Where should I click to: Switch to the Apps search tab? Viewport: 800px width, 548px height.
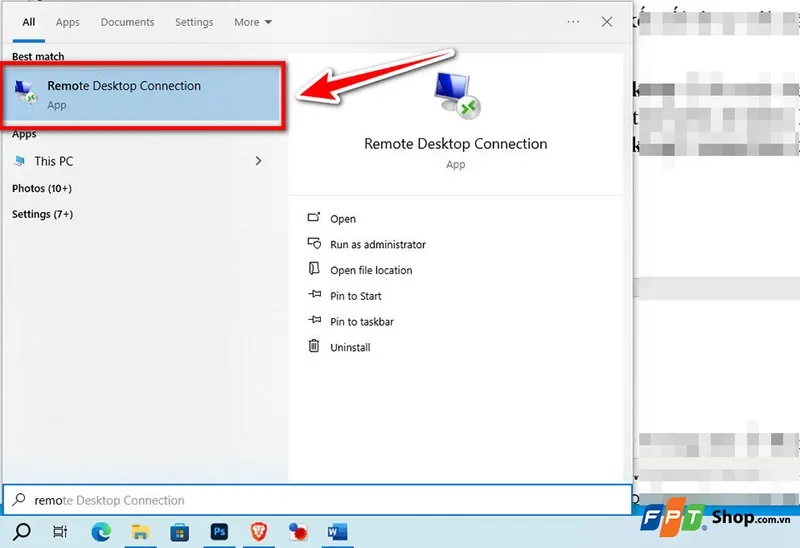tap(67, 22)
